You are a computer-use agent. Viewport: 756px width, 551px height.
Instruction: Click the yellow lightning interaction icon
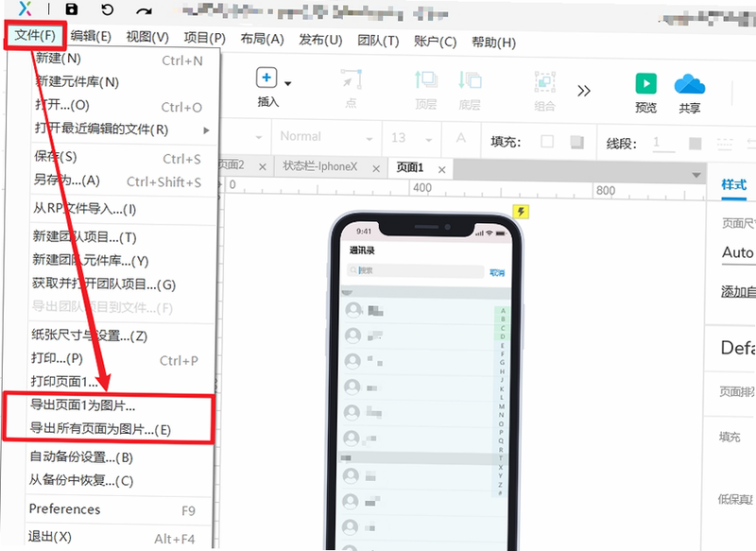point(521,211)
